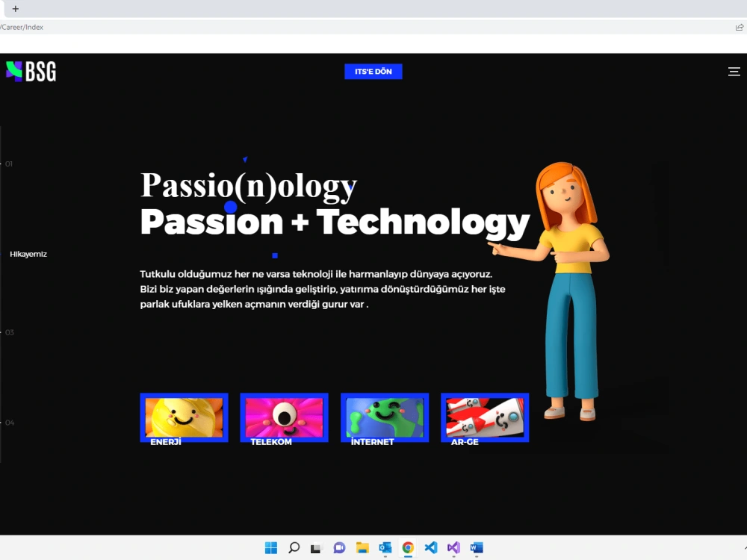
Task: Open a new browser tab with plus icon
Action: (15, 8)
